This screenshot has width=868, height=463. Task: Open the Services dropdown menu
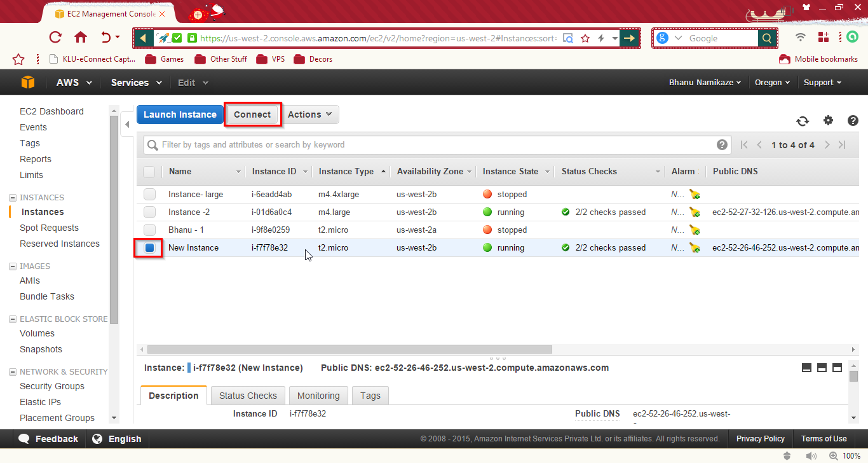[x=136, y=83]
